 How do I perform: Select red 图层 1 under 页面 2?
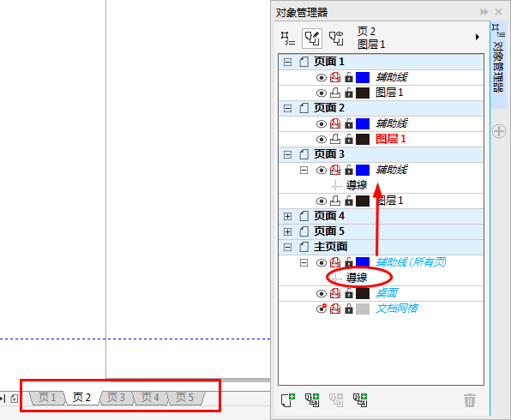[391, 139]
